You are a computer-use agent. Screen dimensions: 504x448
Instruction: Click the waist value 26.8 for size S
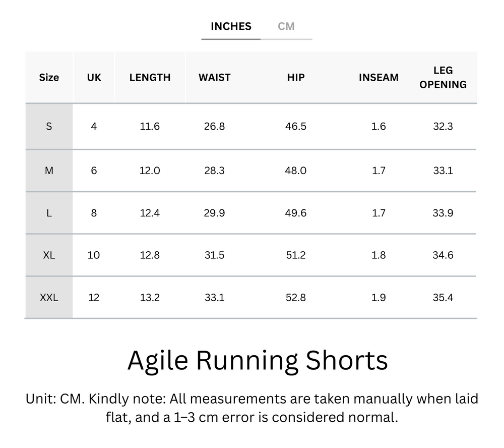coord(215,127)
